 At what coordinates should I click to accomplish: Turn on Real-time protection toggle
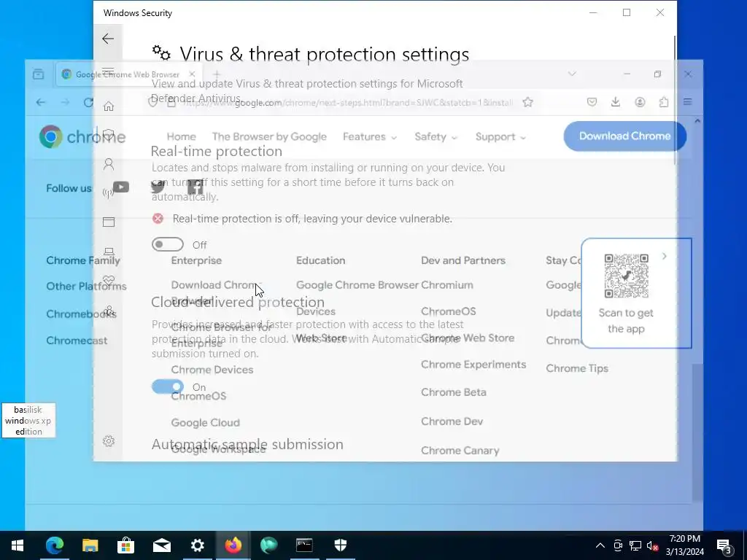[x=167, y=244]
